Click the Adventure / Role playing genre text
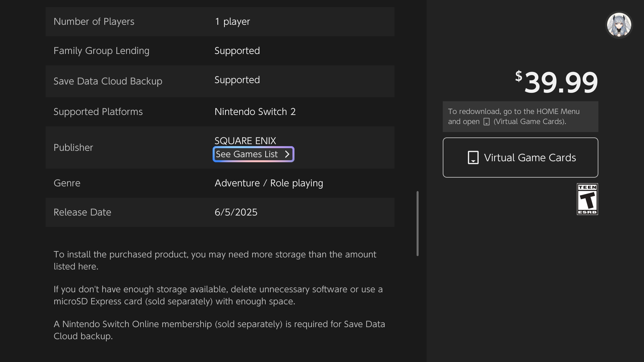The height and width of the screenshot is (362, 644). [269, 183]
